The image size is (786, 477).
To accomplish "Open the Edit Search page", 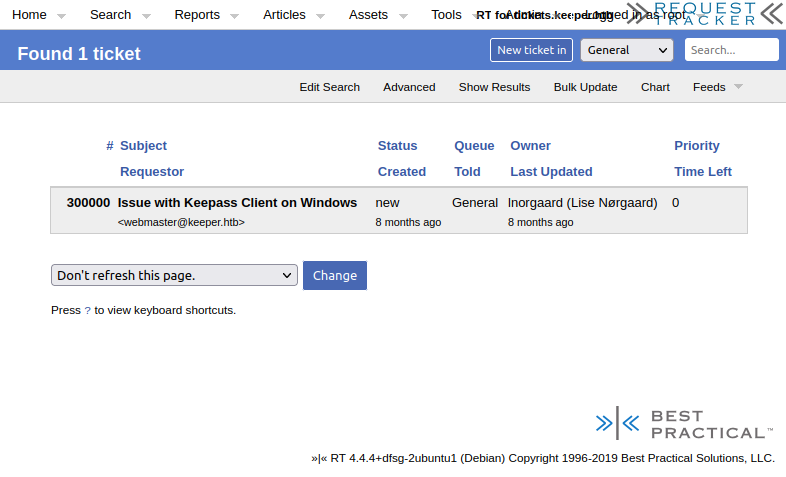I will [329, 87].
